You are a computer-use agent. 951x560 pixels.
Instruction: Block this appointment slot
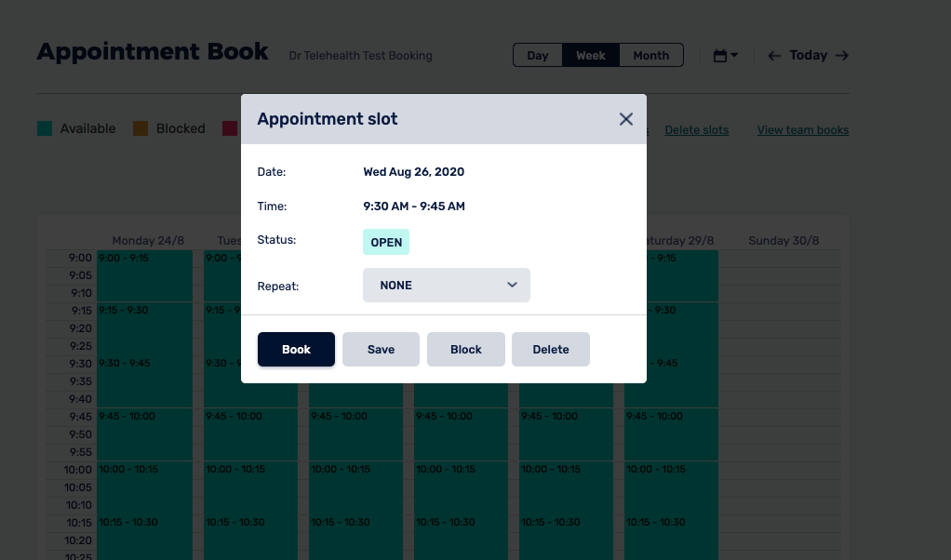click(x=465, y=350)
